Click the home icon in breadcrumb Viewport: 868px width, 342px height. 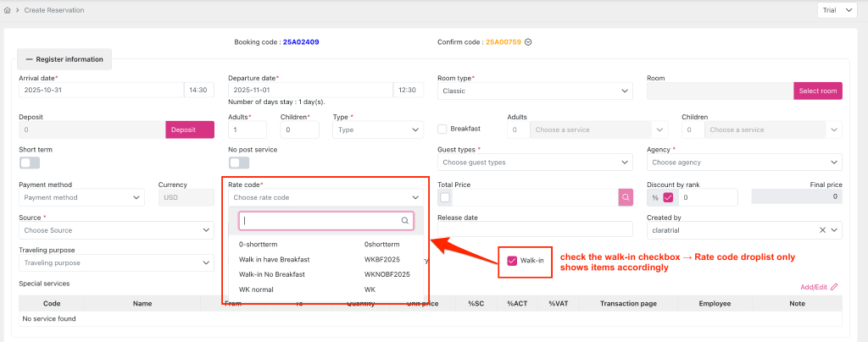(8, 10)
